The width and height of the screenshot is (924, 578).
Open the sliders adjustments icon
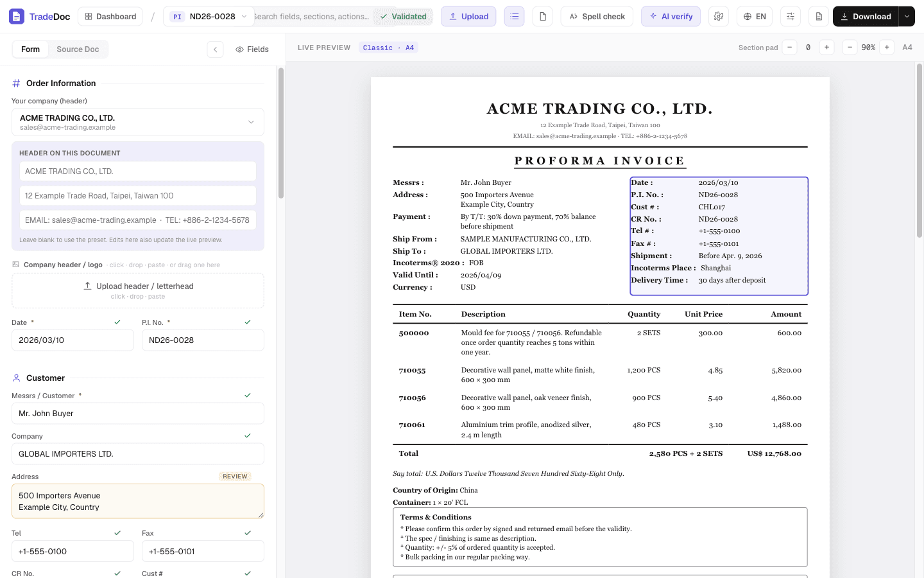(x=791, y=17)
